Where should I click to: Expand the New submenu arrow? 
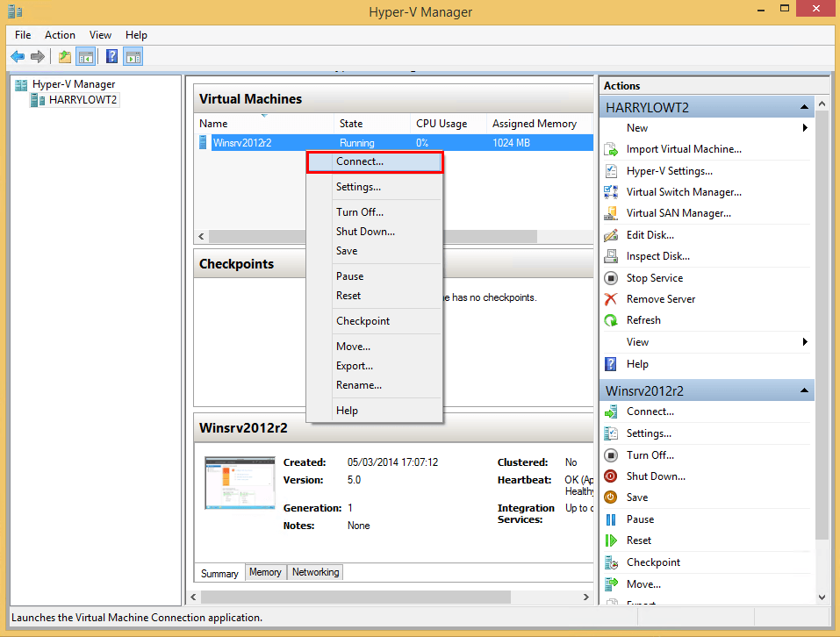click(x=804, y=127)
